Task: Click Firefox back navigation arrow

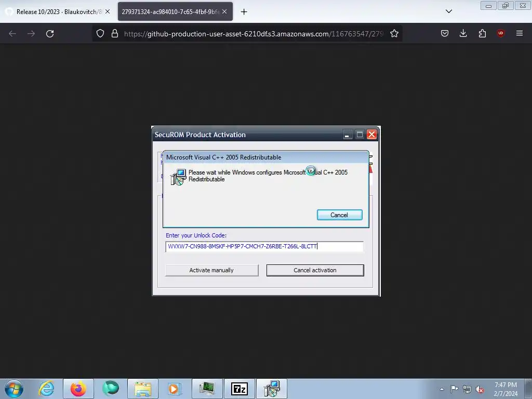Action: tap(12, 34)
